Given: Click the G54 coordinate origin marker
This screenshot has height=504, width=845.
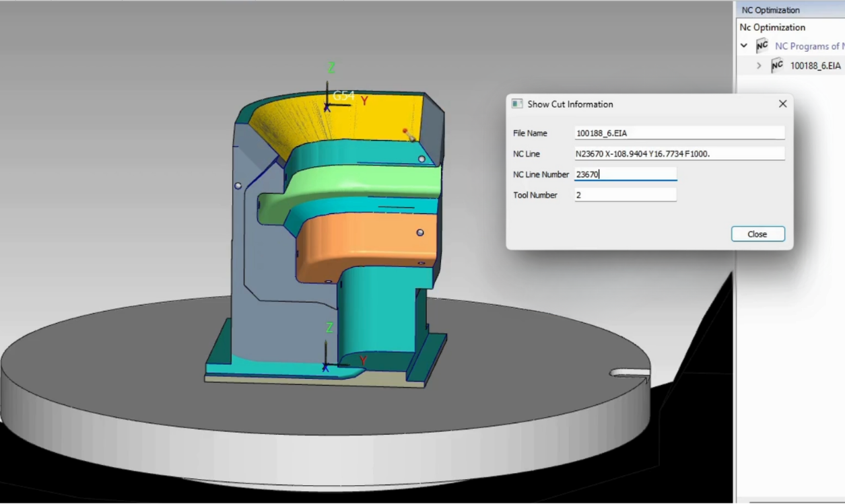Looking at the screenshot, I should (327, 106).
